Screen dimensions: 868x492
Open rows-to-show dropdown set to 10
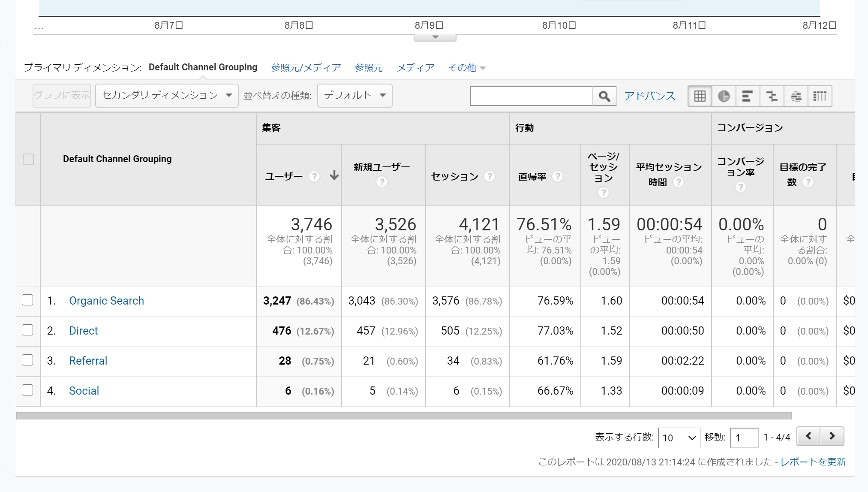[x=679, y=438]
